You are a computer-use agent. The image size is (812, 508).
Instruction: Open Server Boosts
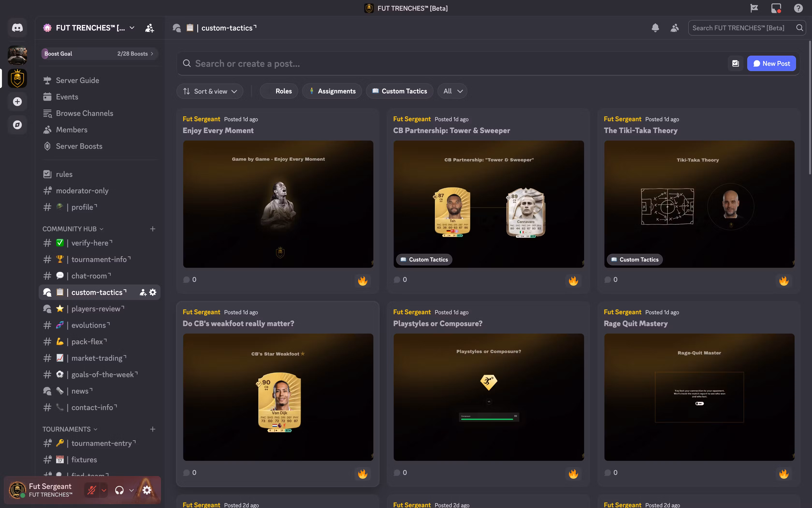(x=99, y=146)
